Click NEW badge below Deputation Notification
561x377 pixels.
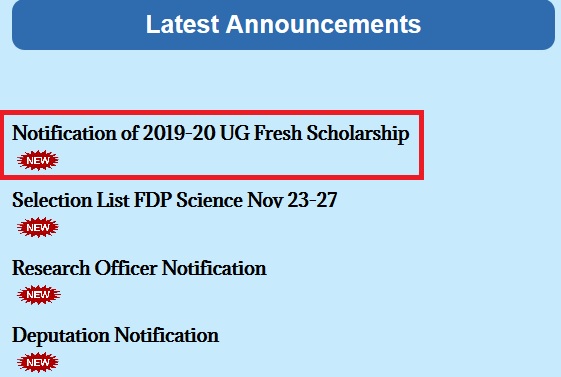click(38, 362)
